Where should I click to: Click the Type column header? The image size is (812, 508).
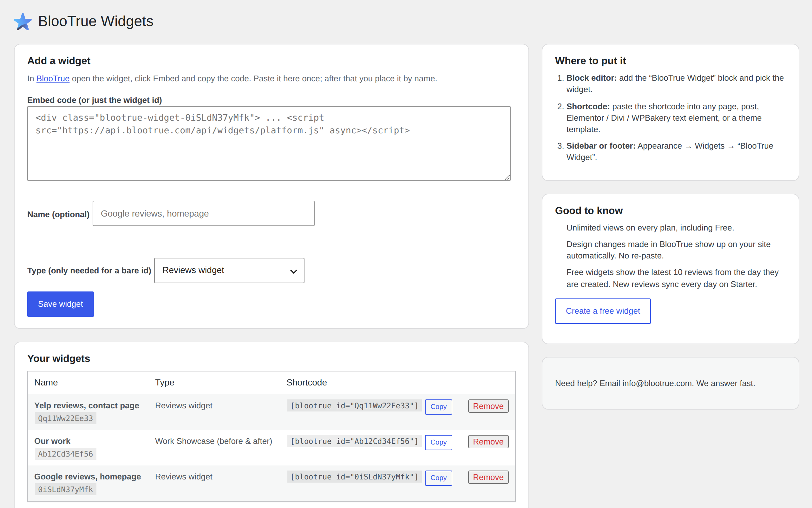pyautogui.click(x=165, y=383)
